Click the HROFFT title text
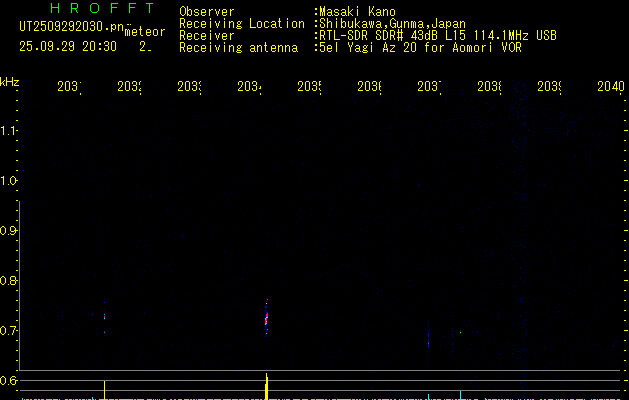 (x=102, y=8)
